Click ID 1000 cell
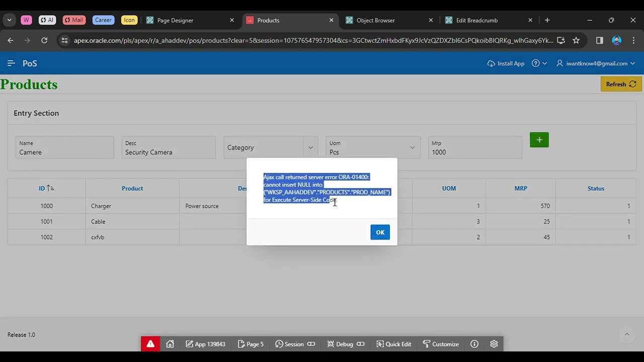Viewport: 644px width, 362px height. [x=46, y=206]
